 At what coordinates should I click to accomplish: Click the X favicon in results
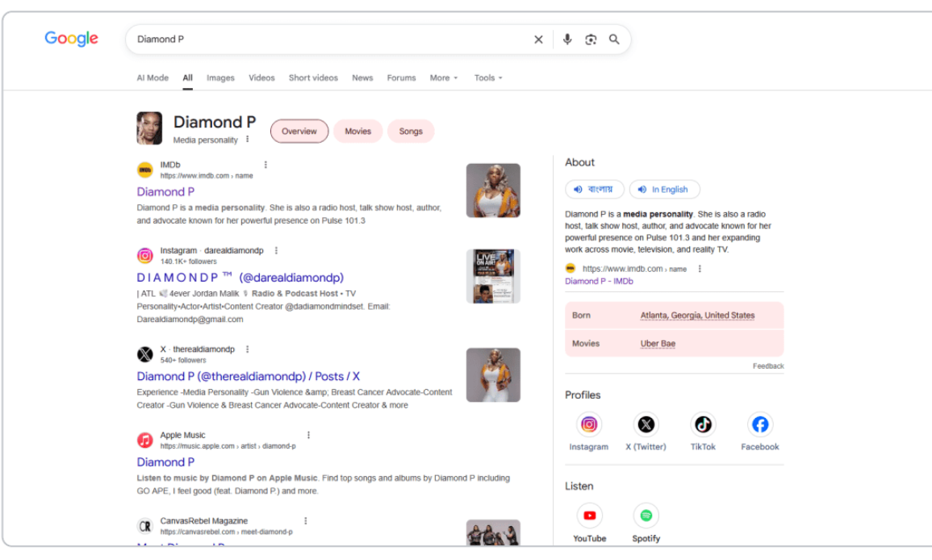click(145, 354)
